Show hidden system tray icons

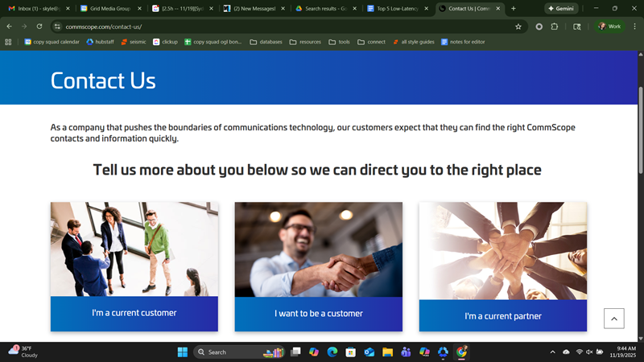point(552,352)
